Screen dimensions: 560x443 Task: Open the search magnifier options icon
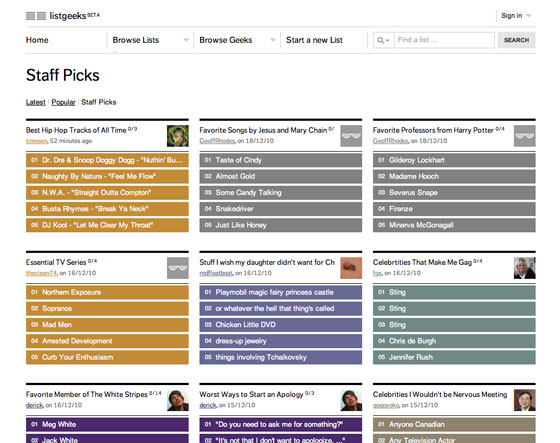[383, 40]
